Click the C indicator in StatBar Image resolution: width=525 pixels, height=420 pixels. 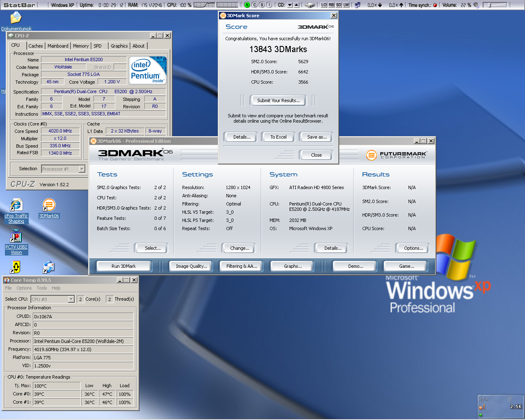[254, 5]
